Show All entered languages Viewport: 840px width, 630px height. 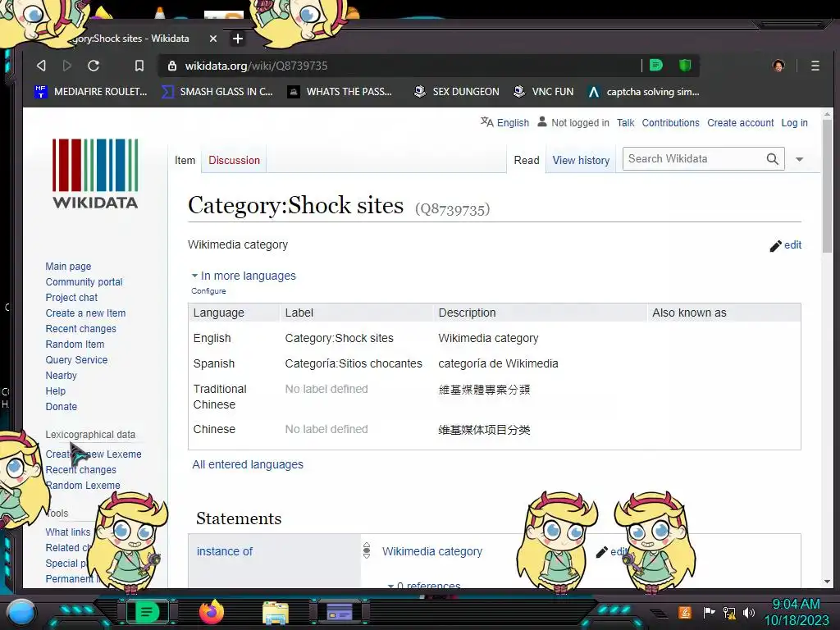point(248,464)
